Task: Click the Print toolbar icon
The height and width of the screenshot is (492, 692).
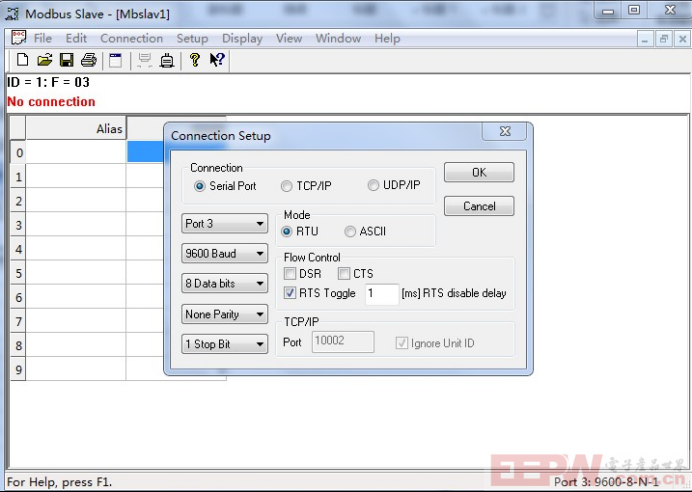Action: pos(89,60)
